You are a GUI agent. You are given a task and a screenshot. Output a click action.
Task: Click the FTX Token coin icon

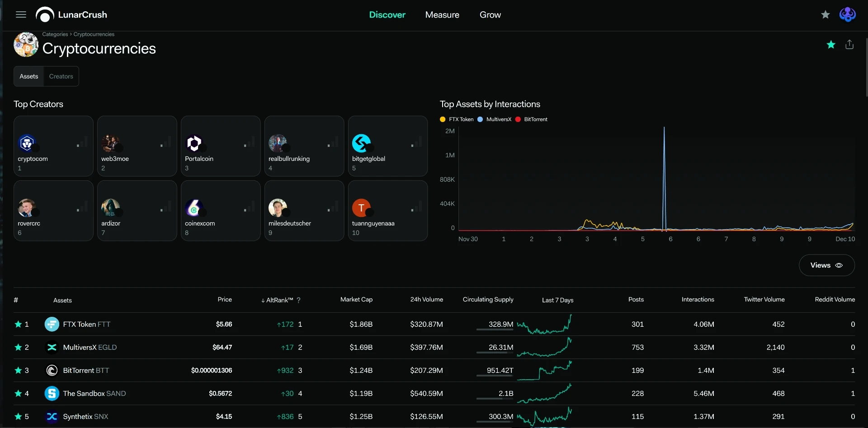tap(52, 324)
